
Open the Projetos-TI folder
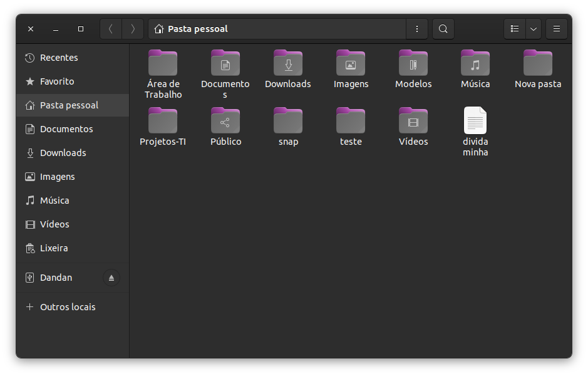(x=163, y=122)
